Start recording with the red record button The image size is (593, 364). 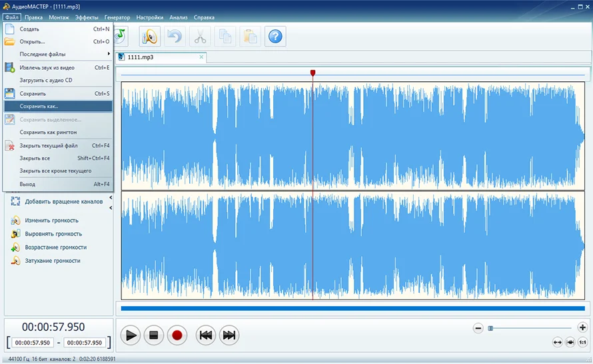pos(177,335)
